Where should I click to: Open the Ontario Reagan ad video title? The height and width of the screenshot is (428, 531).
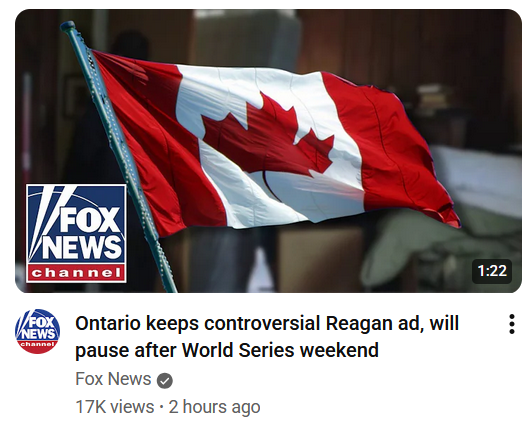[267, 337]
